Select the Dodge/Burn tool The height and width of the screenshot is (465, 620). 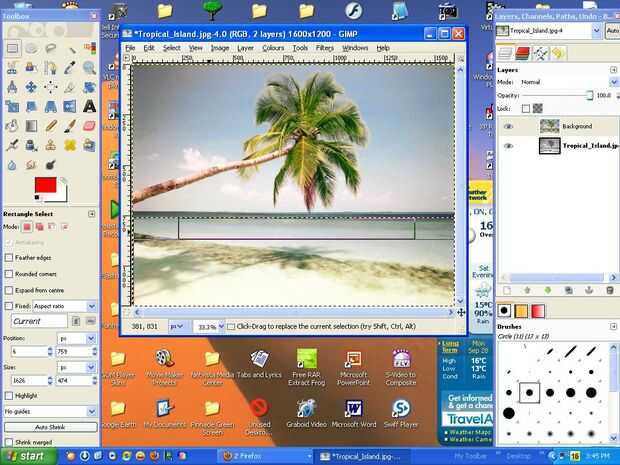pos(51,164)
